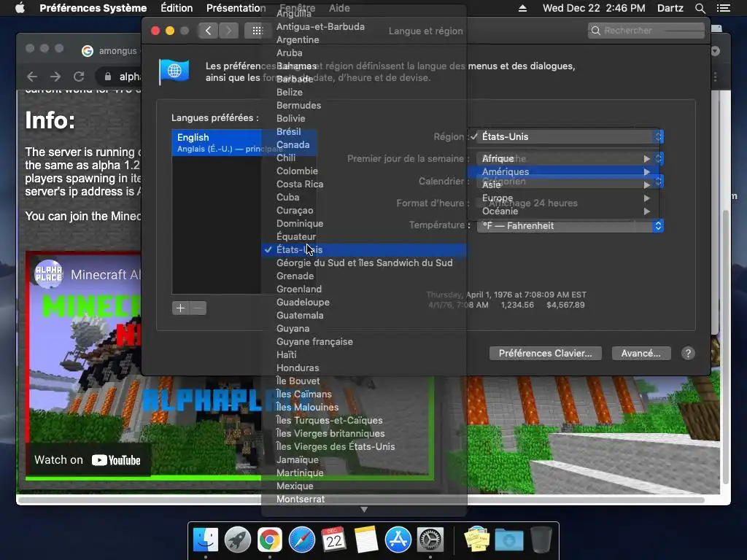This screenshot has width=747, height=560.
Task: Open Notification Center list icon
Action: click(724, 8)
